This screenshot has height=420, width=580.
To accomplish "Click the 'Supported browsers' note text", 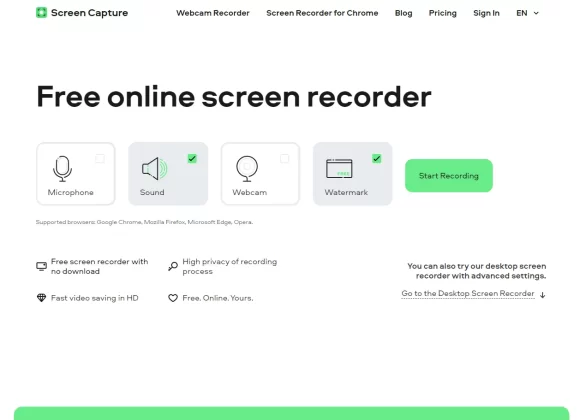I will 144,222.
